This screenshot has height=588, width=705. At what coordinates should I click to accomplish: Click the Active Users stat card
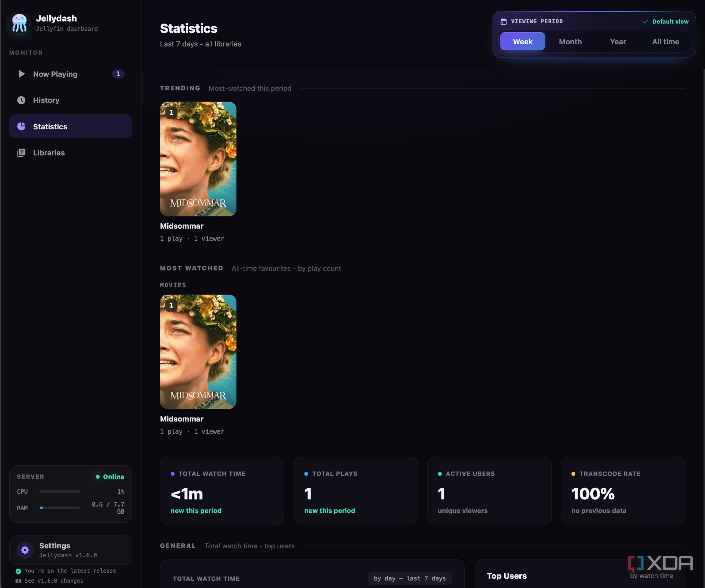click(489, 491)
